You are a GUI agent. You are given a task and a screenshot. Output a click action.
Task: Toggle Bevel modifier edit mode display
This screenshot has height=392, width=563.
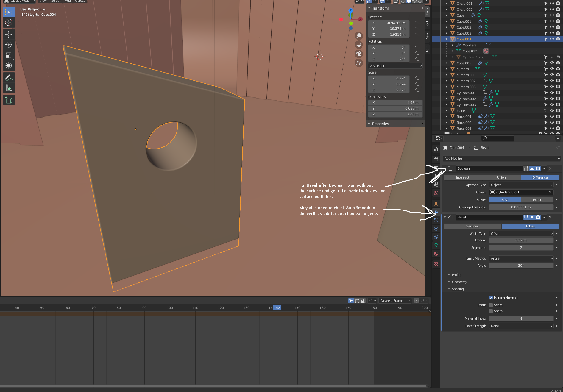point(526,217)
